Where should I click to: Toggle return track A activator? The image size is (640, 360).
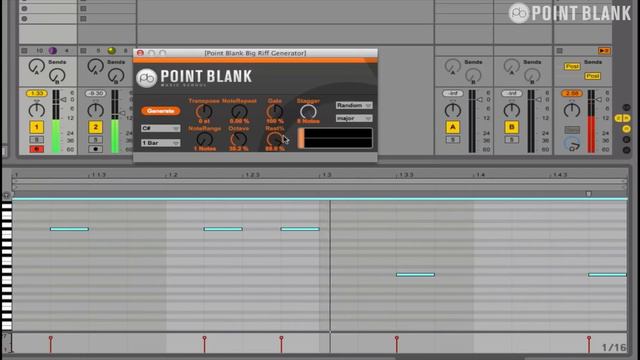coord(453,127)
